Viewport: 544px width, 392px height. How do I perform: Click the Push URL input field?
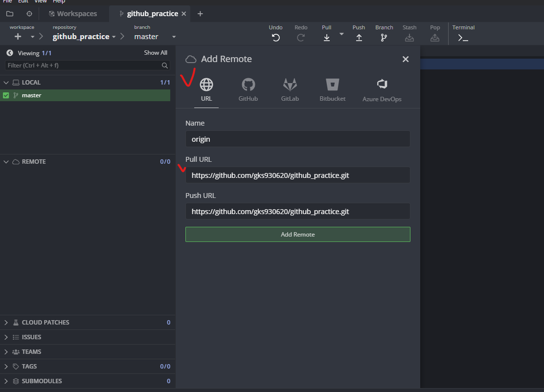point(297,211)
